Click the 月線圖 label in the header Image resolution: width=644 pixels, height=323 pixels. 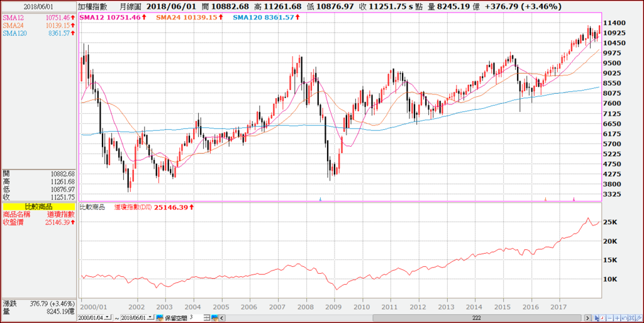pyautogui.click(x=131, y=6)
